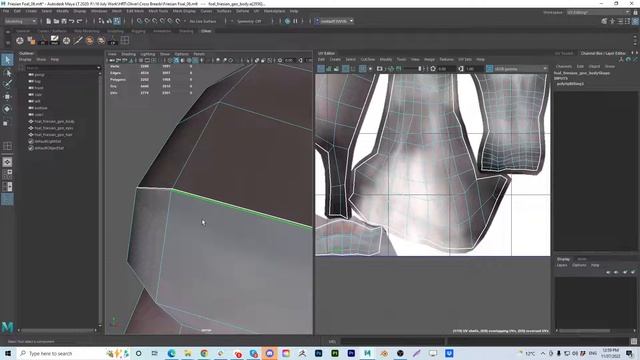Enable Select by Component Type mode

[117, 21]
